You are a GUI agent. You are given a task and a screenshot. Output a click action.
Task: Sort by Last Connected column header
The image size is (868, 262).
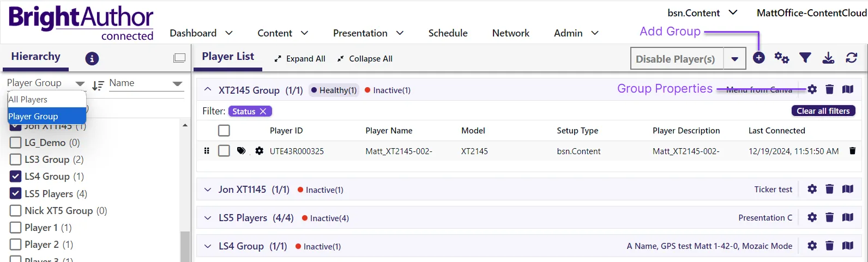[x=776, y=131]
